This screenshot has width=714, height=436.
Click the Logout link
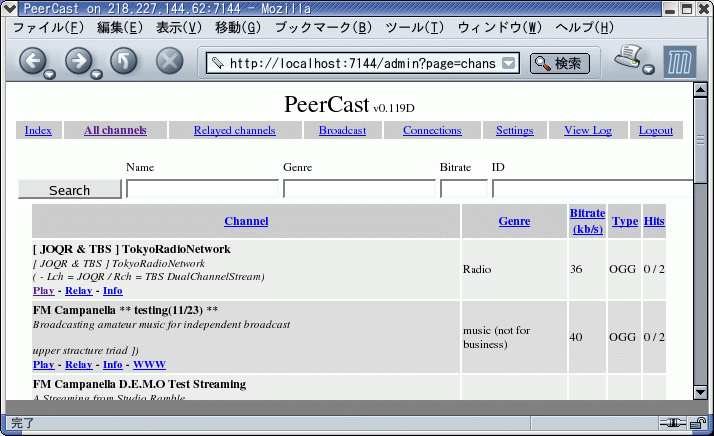pyautogui.click(x=656, y=130)
